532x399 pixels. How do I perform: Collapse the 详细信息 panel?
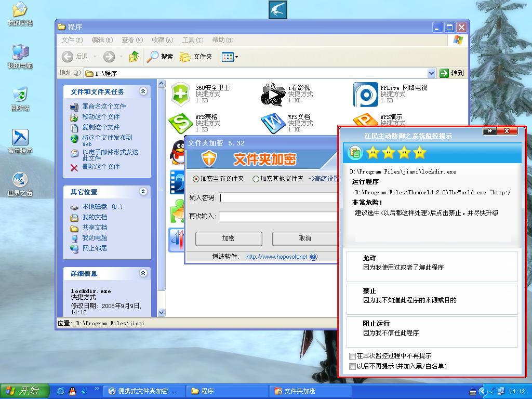[143, 273]
